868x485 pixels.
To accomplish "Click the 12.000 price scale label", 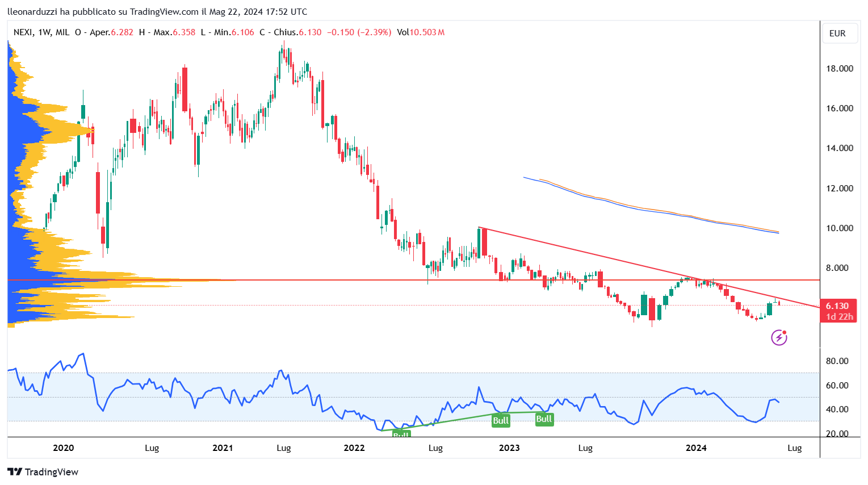I will pos(840,189).
